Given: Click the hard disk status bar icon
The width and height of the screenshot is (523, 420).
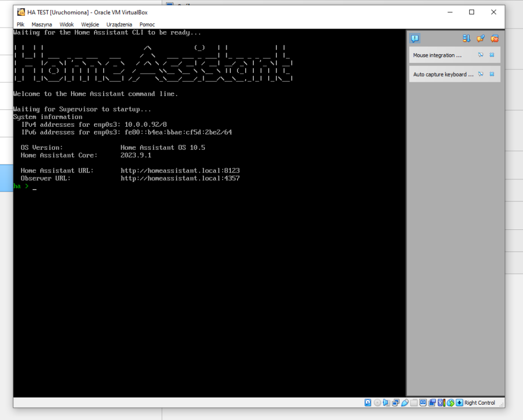Looking at the screenshot, I should tap(368, 403).
